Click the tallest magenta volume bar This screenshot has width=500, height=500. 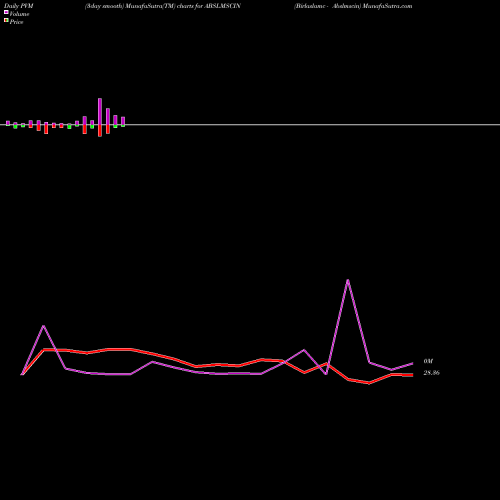pos(100,111)
